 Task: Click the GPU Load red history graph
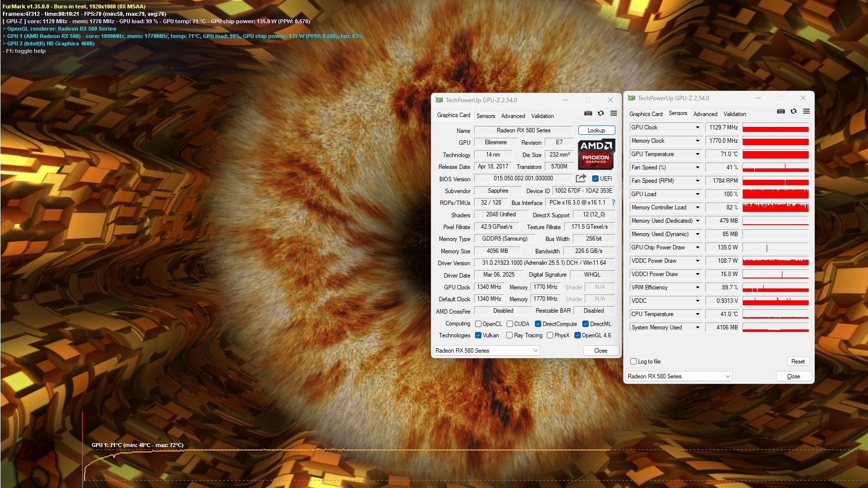(x=775, y=194)
